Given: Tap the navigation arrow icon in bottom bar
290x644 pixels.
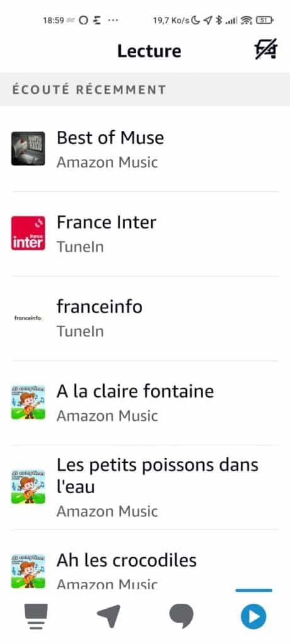Looking at the screenshot, I should point(109,616).
